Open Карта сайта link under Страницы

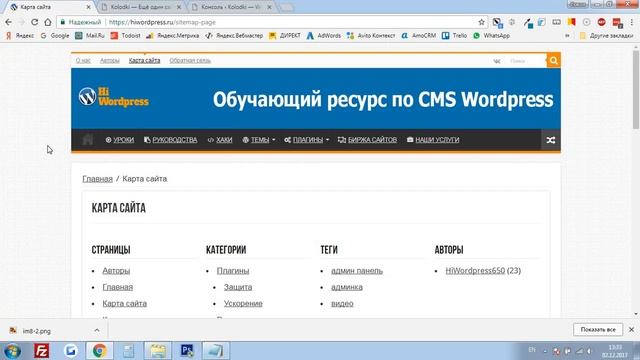(124, 303)
